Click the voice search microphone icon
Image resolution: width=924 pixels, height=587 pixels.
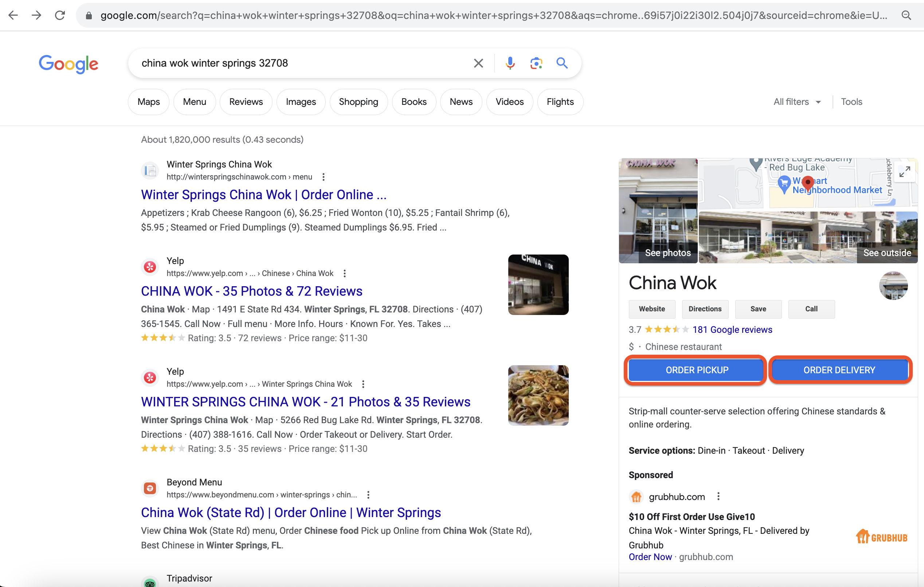(510, 63)
